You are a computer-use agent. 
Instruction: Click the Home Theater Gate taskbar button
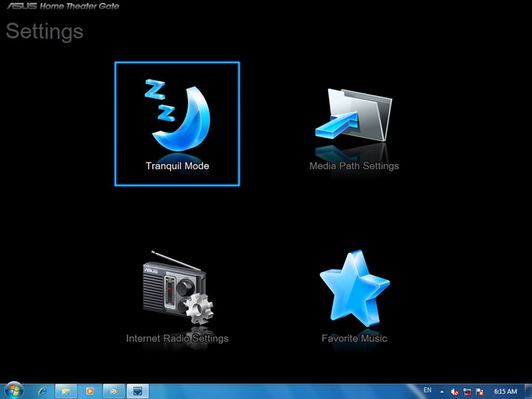tap(137, 391)
